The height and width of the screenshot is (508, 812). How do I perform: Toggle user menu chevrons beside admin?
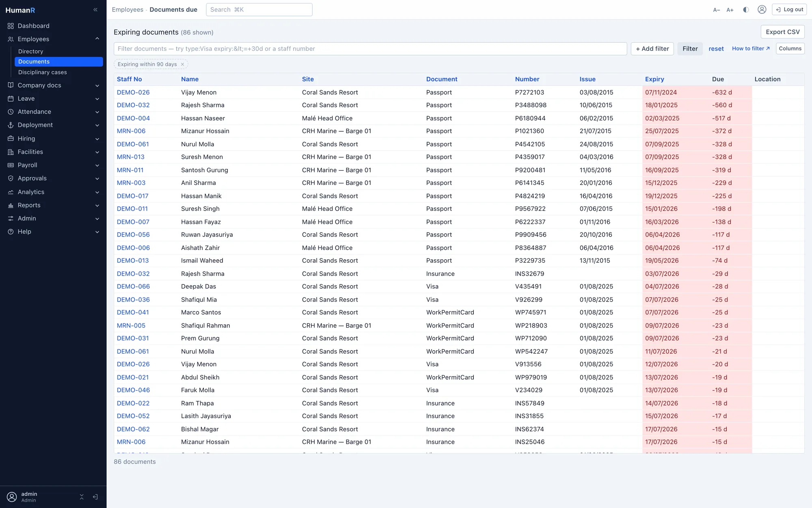click(82, 497)
